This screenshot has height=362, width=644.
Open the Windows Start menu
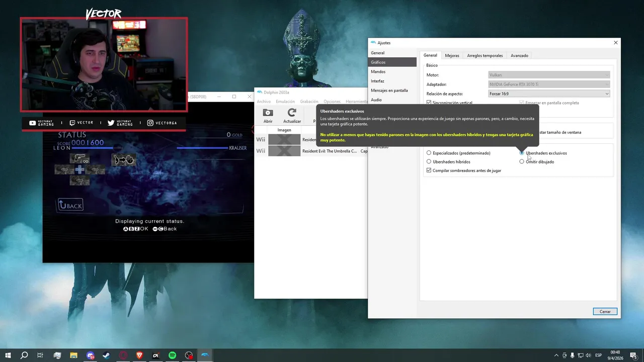pos(8,355)
